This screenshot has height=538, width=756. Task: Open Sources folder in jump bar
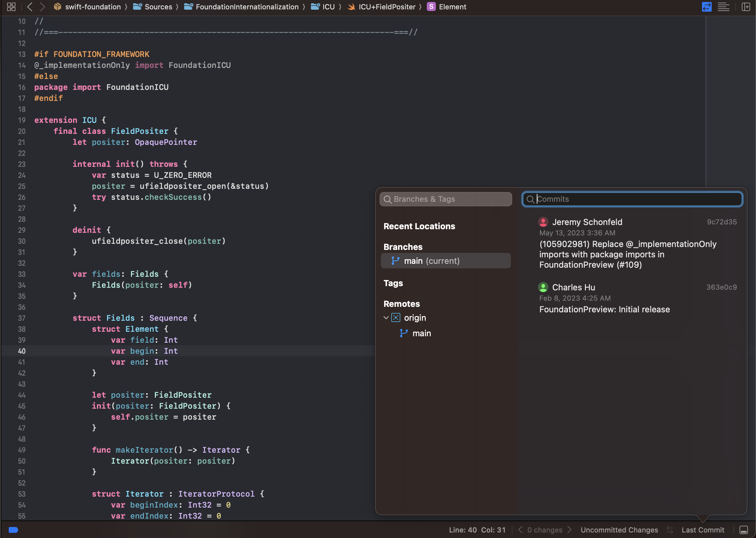[x=158, y=6]
